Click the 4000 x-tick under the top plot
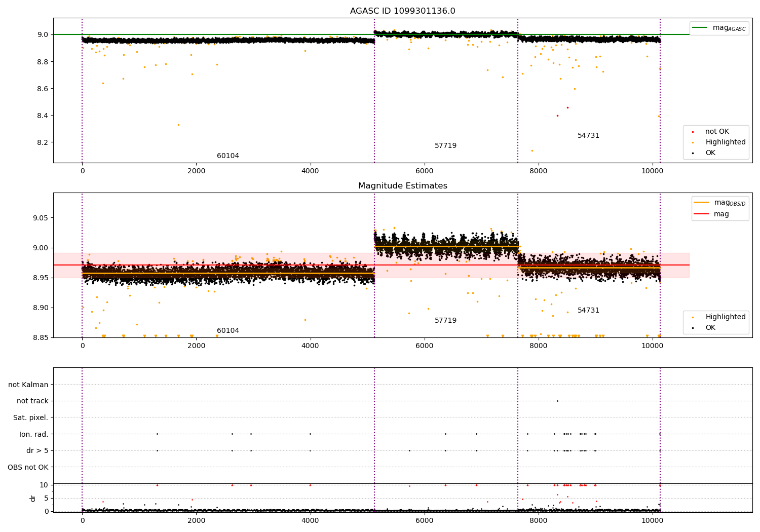Viewport: 760px width, 532px height. [310, 171]
